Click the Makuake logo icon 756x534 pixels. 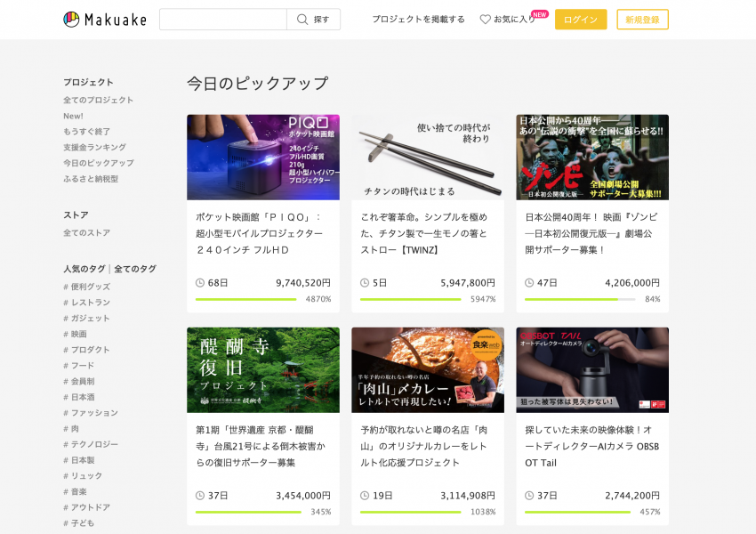(71, 20)
